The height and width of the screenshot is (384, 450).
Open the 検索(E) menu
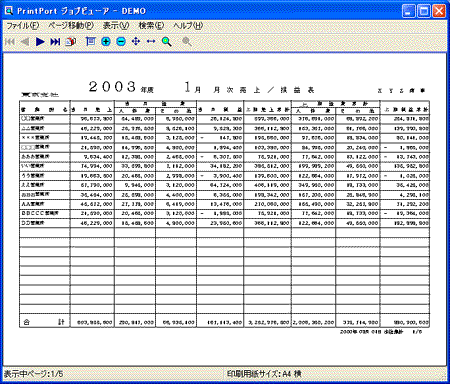pyautogui.click(x=151, y=26)
